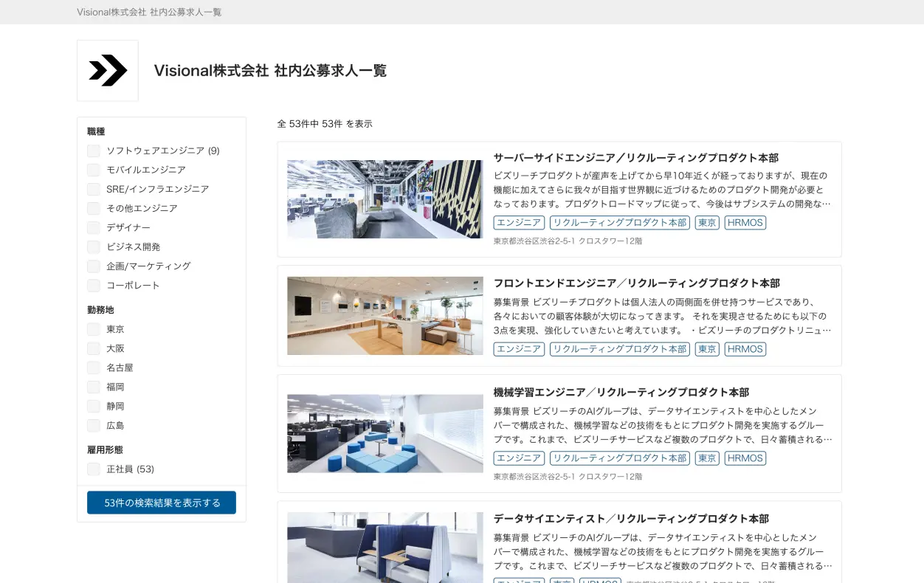Click the 機械学習エンジニア job description text

coord(662,425)
